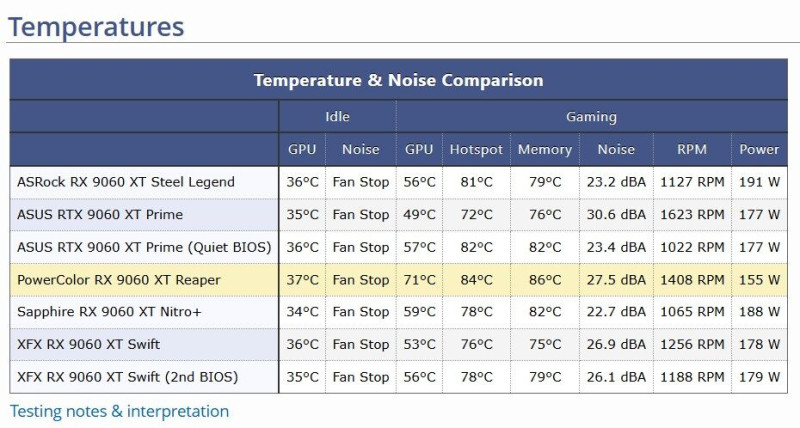The height and width of the screenshot is (428, 800).
Task: Click the Temperatures section heading
Action: click(x=96, y=27)
